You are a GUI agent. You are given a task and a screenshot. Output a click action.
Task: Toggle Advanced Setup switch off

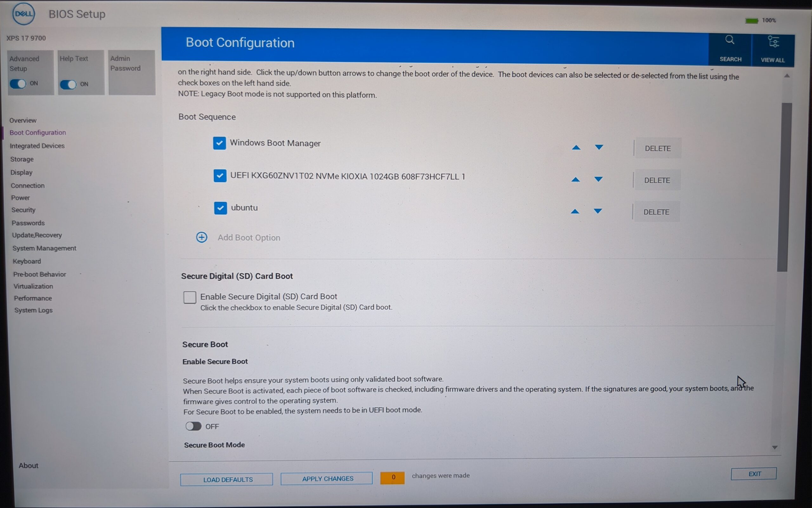point(18,83)
